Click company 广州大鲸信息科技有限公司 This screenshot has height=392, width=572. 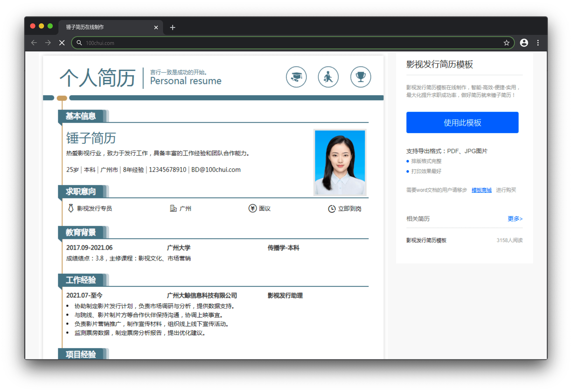tap(202, 295)
